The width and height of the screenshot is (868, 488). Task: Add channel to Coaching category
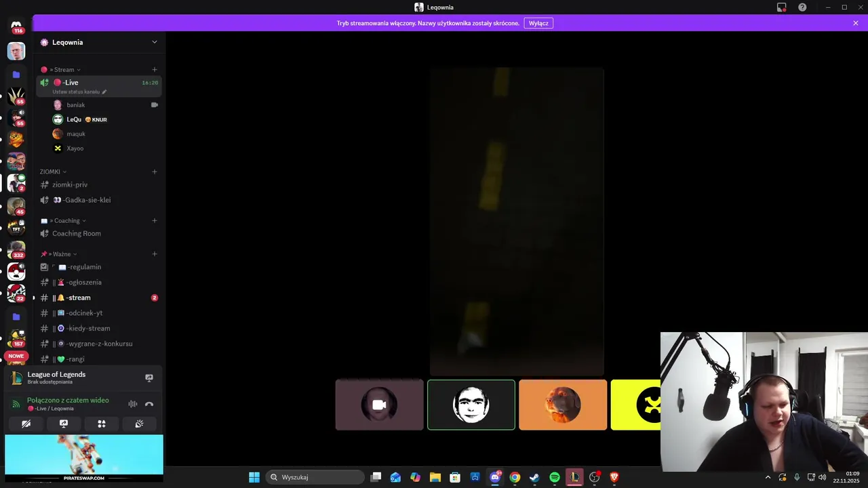click(155, 220)
